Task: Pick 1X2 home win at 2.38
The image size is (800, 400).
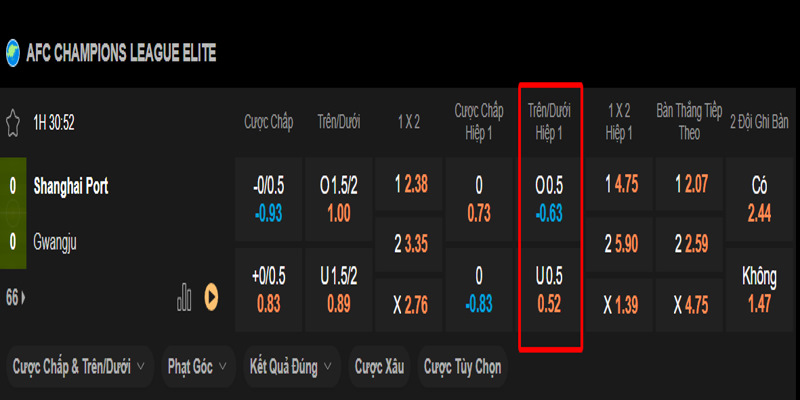Action: coord(409,184)
